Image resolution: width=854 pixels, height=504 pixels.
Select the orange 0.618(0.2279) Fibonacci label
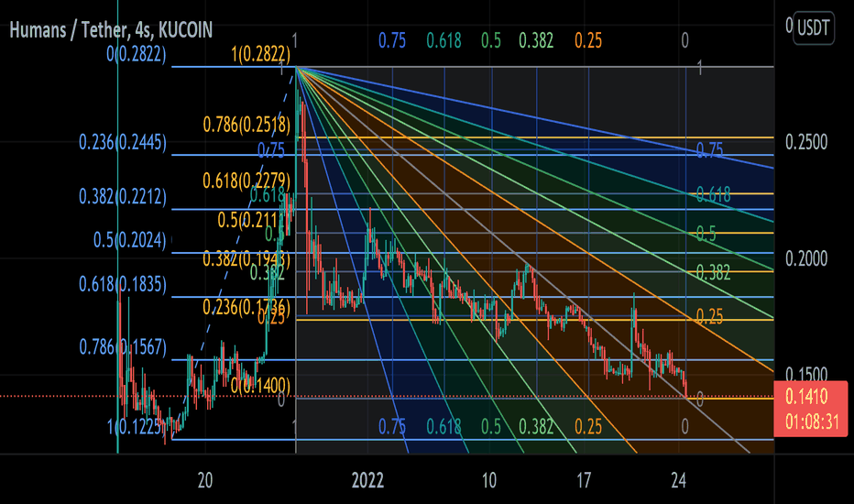(246, 180)
